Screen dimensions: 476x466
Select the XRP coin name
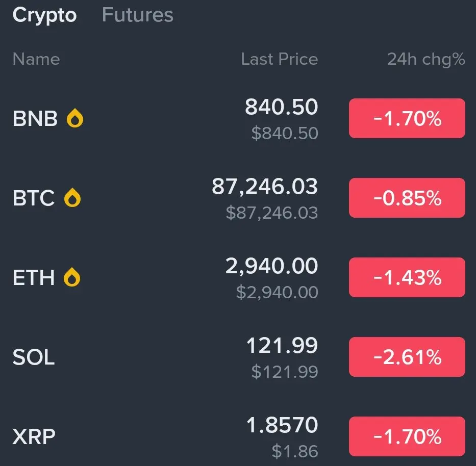pyautogui.click(x=34, y=436)
